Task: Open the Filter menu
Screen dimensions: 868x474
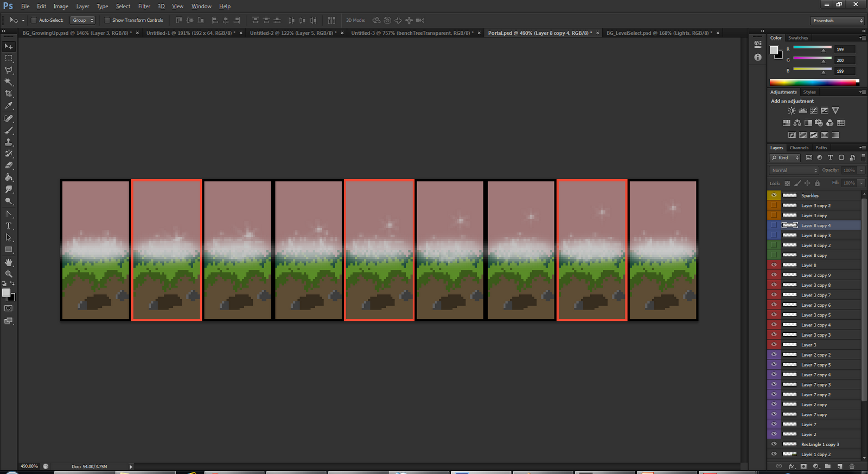Action: point(144,7)
